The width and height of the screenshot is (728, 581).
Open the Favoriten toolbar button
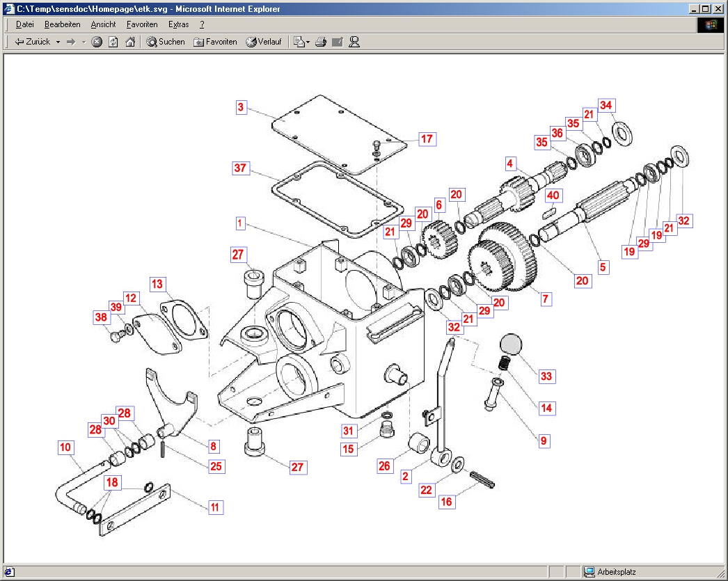215,42
